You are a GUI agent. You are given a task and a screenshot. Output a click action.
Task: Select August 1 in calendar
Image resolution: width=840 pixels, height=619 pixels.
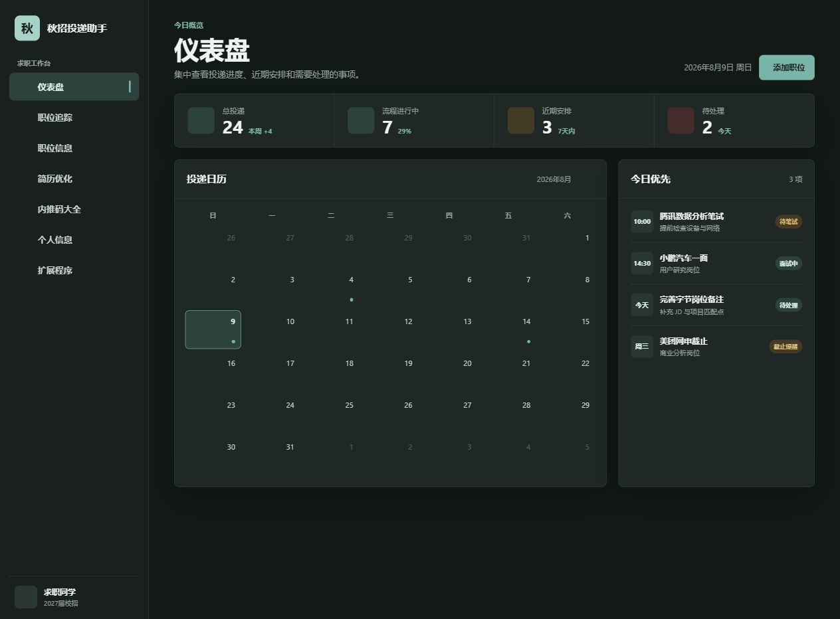[568, 246]
